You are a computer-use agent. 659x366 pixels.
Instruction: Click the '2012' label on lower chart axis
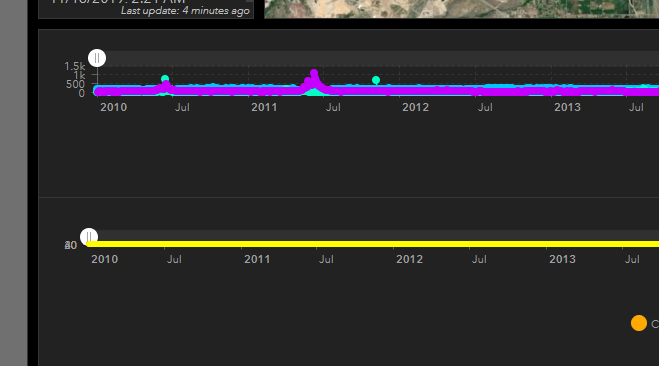tap(409, 259)
